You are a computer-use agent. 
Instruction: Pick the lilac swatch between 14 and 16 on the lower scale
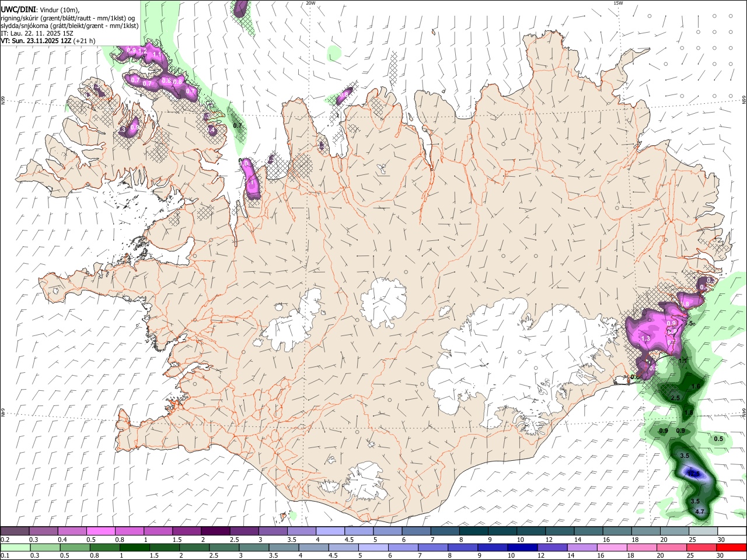[582, 548]
